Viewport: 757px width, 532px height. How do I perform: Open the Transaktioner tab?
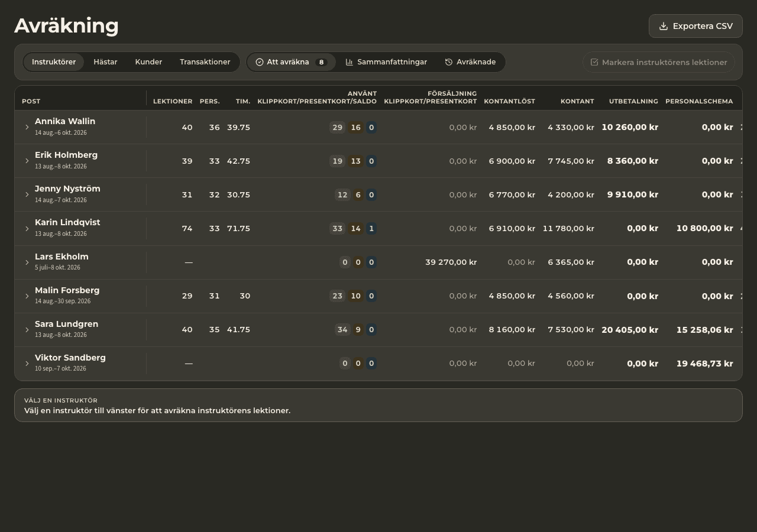click(205, 62)
